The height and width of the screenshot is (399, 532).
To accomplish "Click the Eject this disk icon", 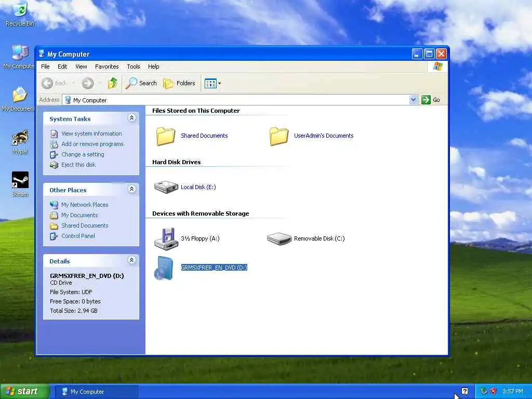I will 54,165.
